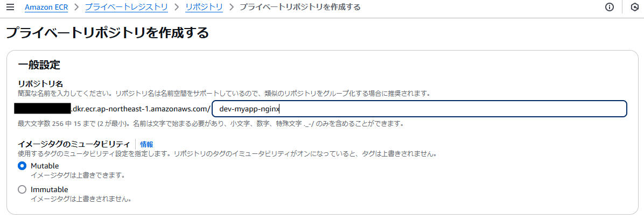The image size is (644, 219).
Task: Select the Mutable radio option
Action: (22, 166)
